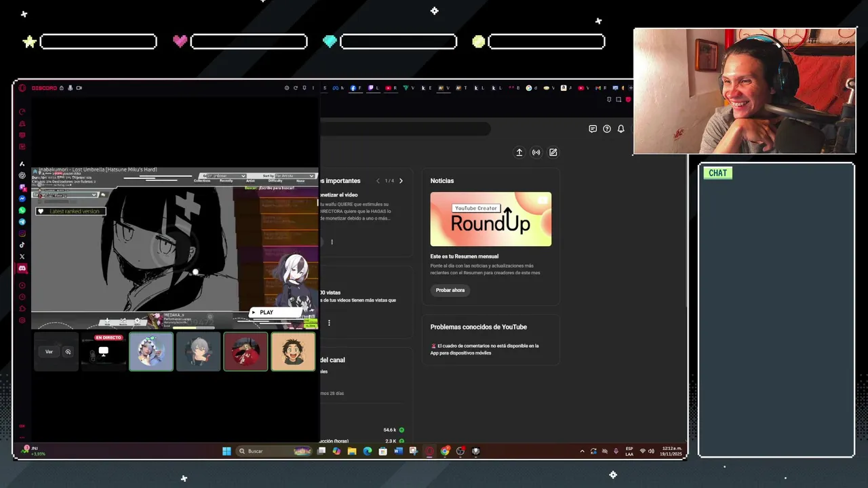Select the cartoon boy avatar participant tile
Image resolution: width=868 pixels, height=488 pixels.
tap(293, 352)
